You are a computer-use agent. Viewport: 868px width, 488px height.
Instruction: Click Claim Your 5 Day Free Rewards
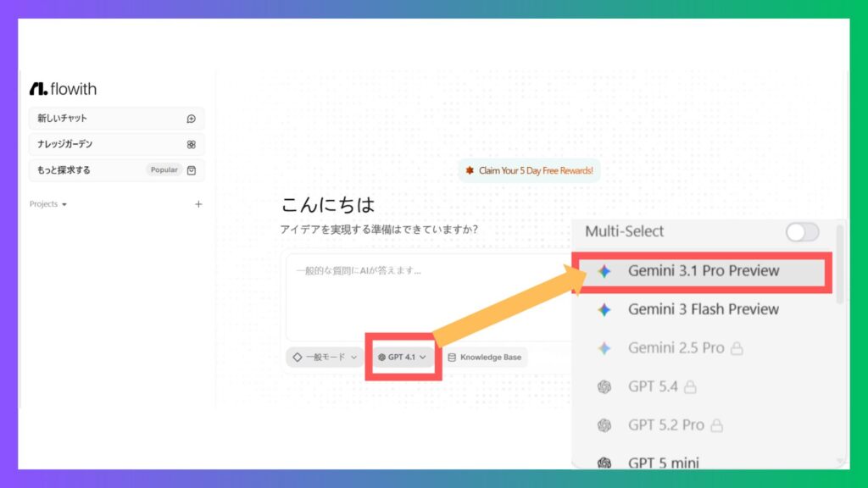tap(529, 170)
